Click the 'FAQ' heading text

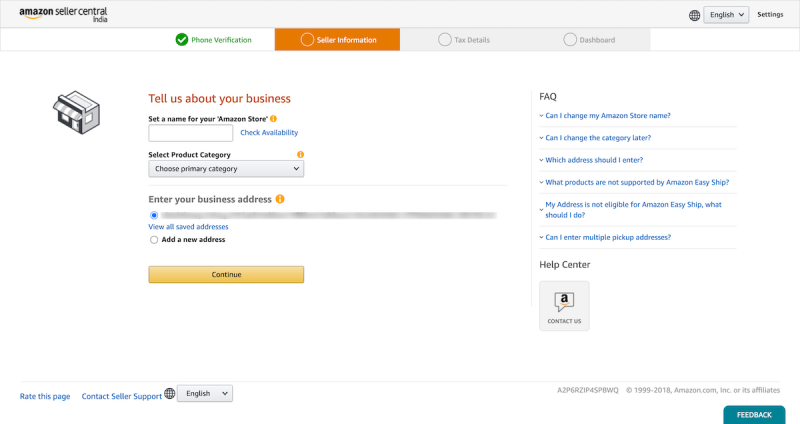(x=548, y=97)
